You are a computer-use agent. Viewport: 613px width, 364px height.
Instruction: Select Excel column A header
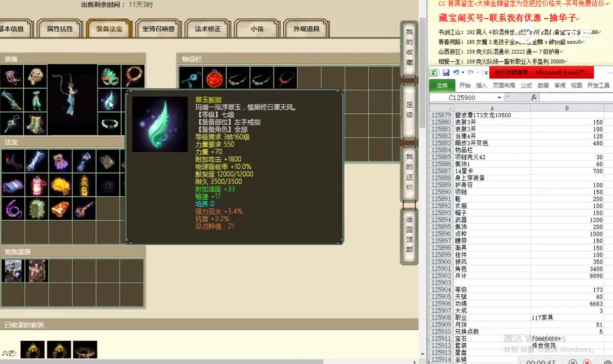point(492,108)
